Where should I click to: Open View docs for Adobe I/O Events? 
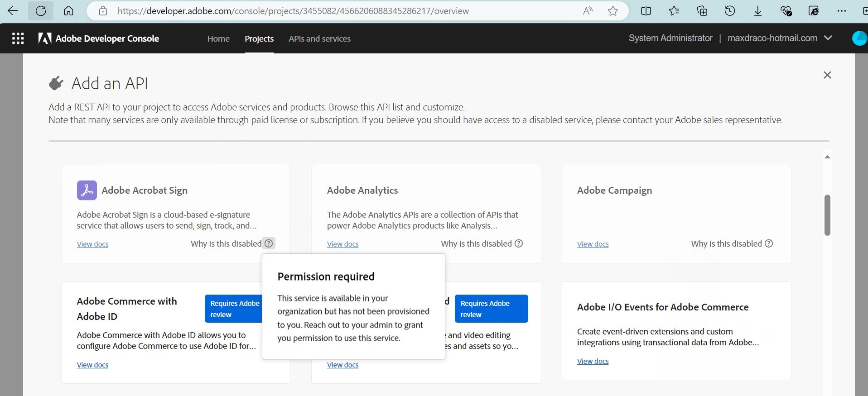coord(593,361)
